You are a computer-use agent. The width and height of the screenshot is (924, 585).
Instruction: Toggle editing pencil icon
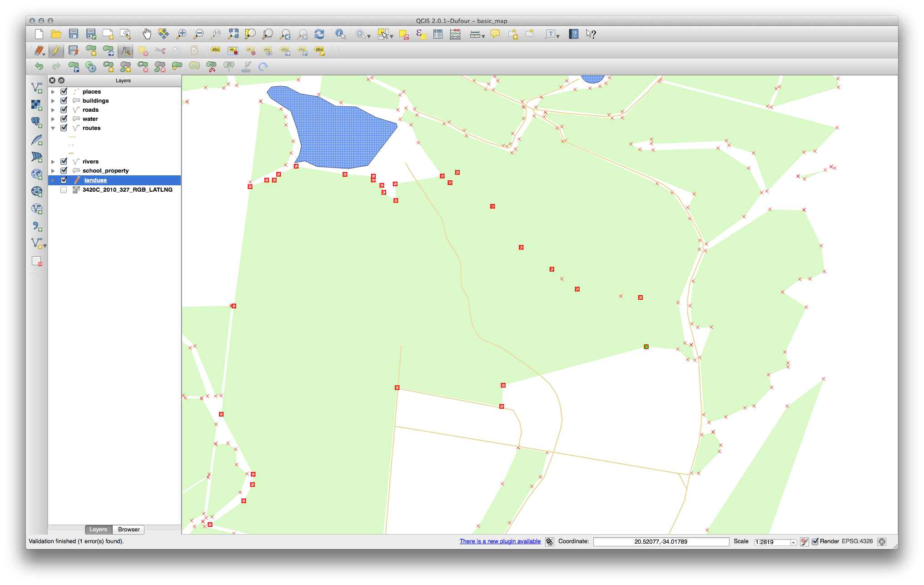pos(56,51)
